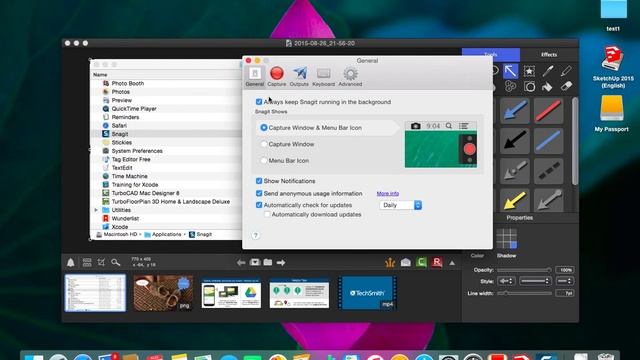The image size is (640, 360).
Task: Toggle Send anonymous usage information checkbox
Action: (259, 193)
